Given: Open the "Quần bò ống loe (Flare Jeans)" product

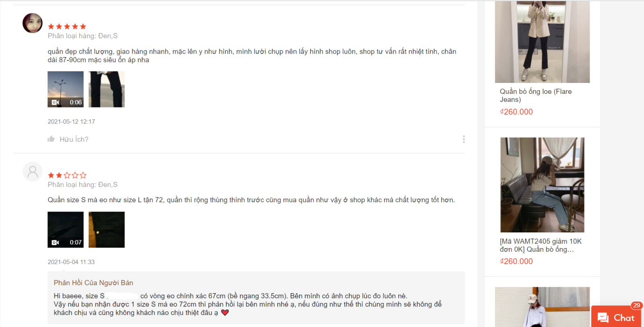Looking at the screenshot, I should coord(536,95).
